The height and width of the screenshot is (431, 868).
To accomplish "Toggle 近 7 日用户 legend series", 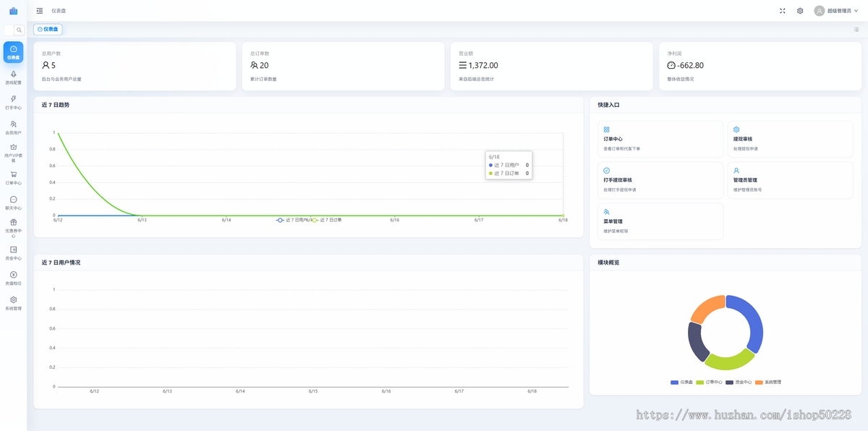I will click(292, 220).
